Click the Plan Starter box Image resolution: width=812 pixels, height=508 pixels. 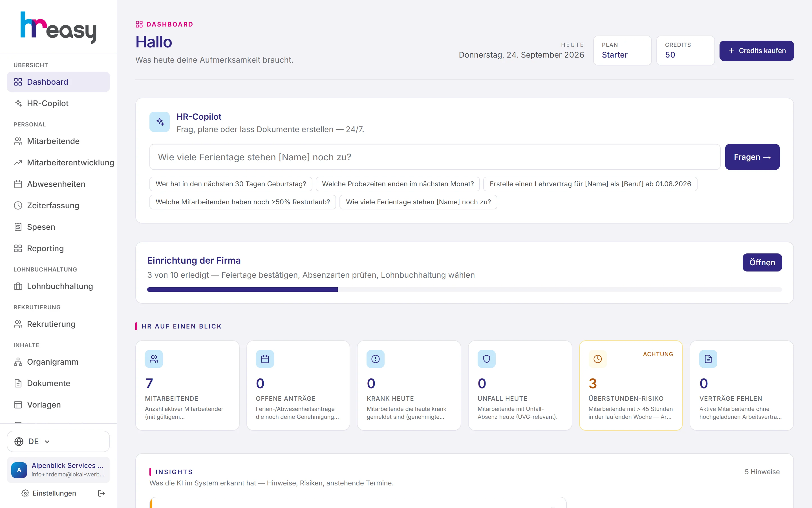[x=623, y=51]
